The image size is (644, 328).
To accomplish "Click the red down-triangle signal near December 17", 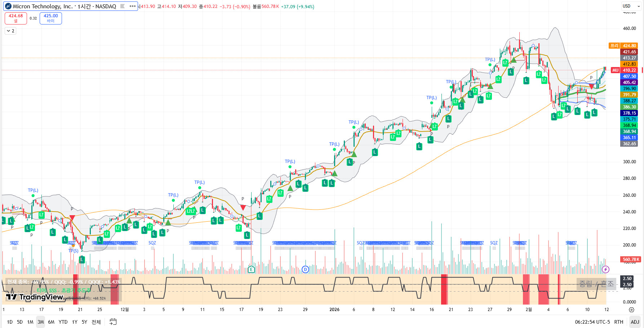I will 243,208.
